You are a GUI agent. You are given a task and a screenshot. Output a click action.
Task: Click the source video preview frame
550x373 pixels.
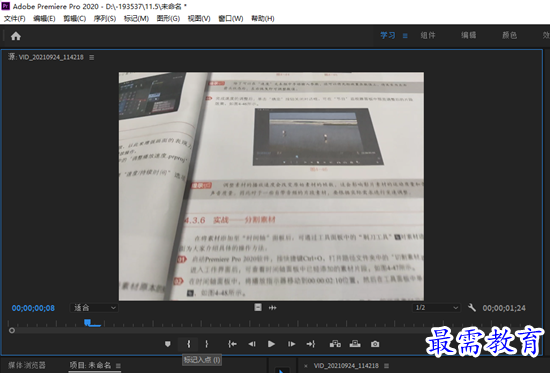271,186
